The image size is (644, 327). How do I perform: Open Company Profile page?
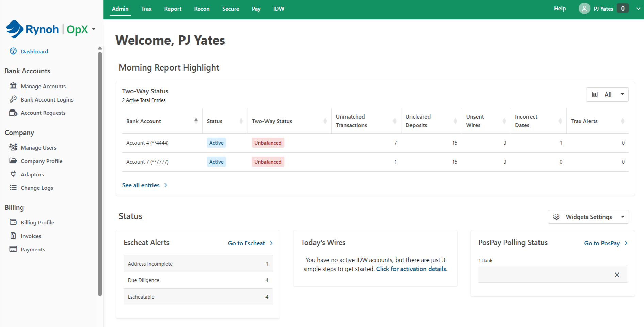[42, 161]
